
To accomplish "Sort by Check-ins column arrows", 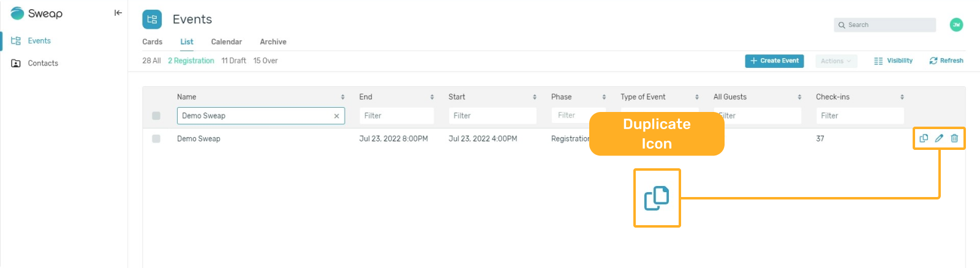I will (902, 97).
